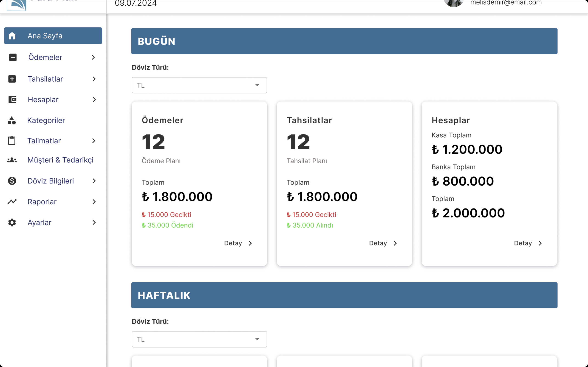Expand the Ödemeler sidebar chevron

pos(93,57)
